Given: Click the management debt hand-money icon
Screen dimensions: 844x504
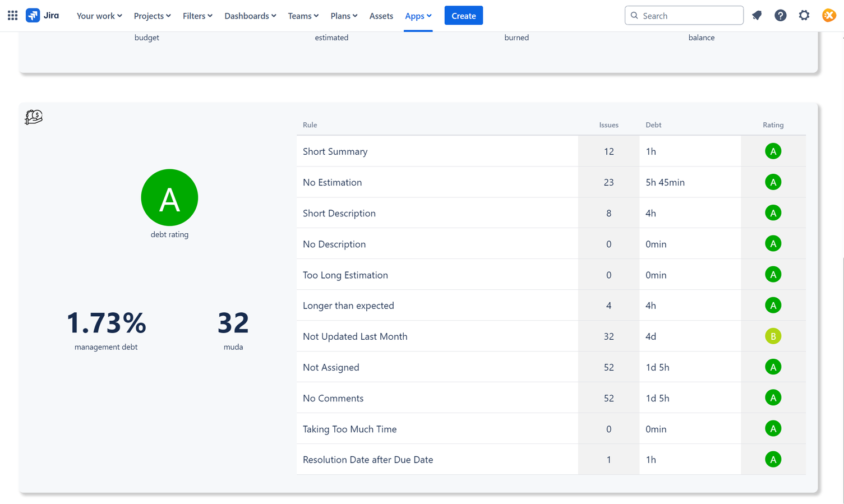Looking at the screenshot, I should pos(34,117).
